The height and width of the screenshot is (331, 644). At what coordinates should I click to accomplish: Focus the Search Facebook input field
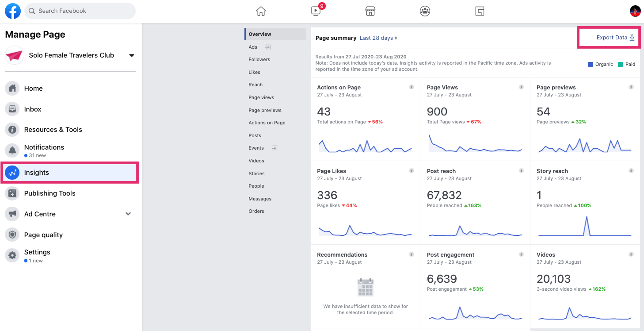(x=80, y=11)
